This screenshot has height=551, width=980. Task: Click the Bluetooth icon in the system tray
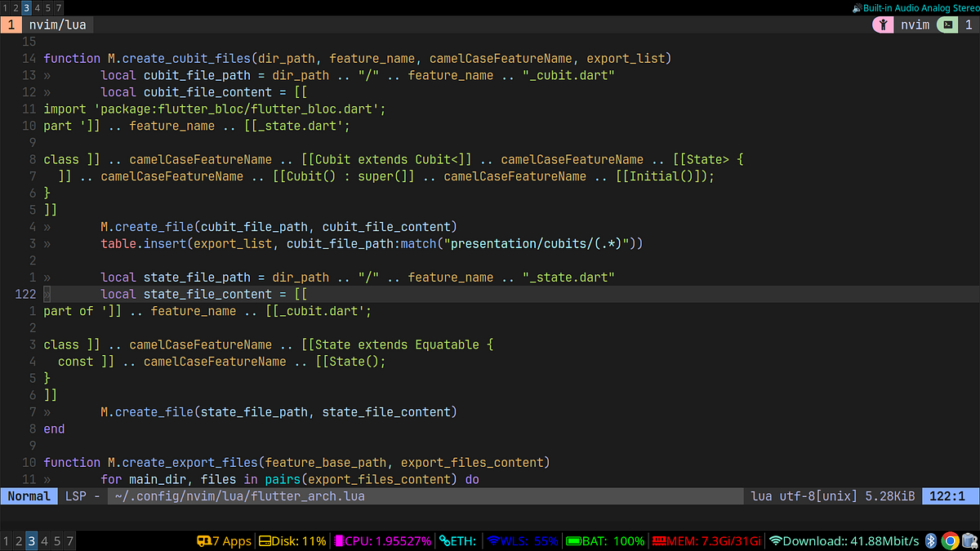click(930, 540)
